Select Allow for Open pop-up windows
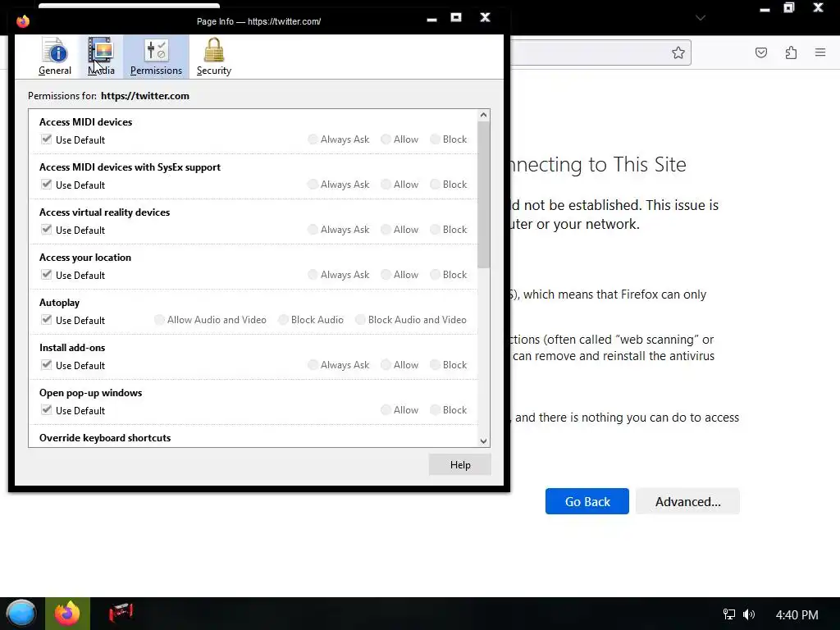This screenshot has width=840, height=630. tap(386, 410)
